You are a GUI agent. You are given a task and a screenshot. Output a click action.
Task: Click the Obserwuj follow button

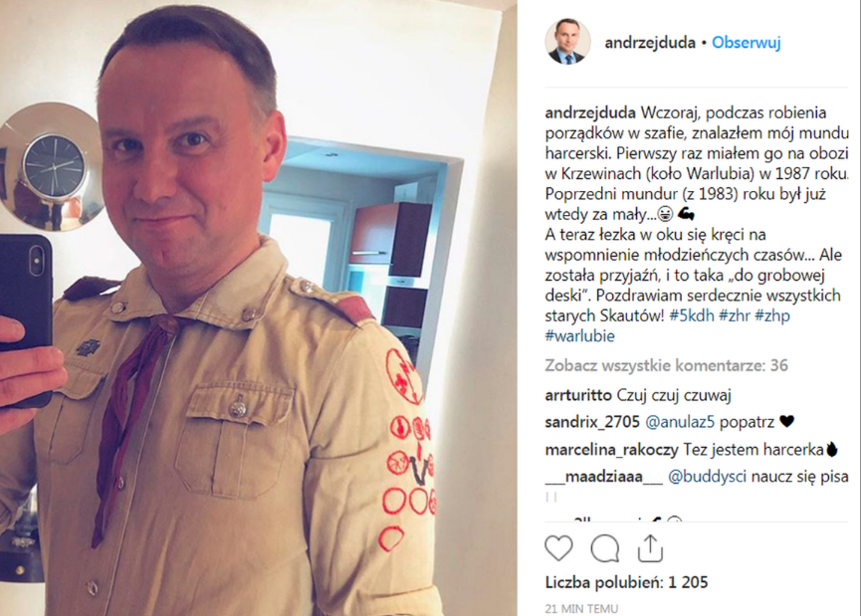[x=747, y=42]
